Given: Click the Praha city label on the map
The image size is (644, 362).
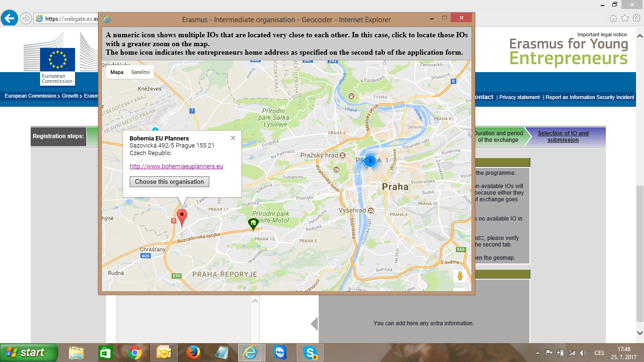Looking at the screenshot, I should click(x=395, y=187).
